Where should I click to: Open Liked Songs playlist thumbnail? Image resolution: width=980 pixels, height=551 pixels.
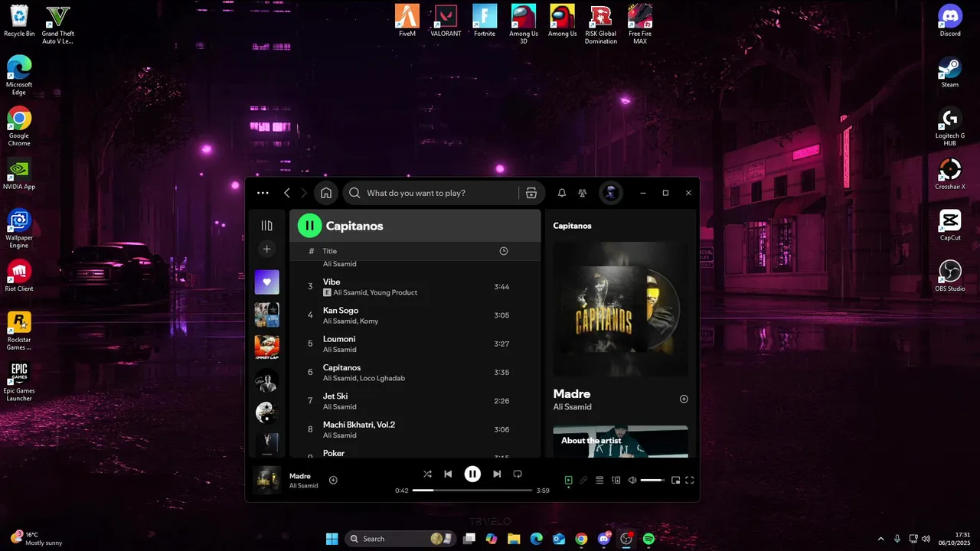(266, 282)
